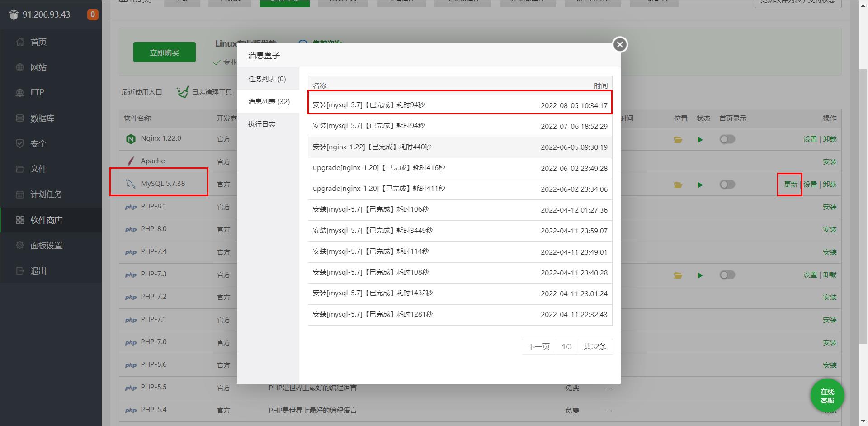Viewport: 868px width, 426px height.
Task: Toggle 首页显示 switch for Nginx 1.22.0
Action: 727,139
